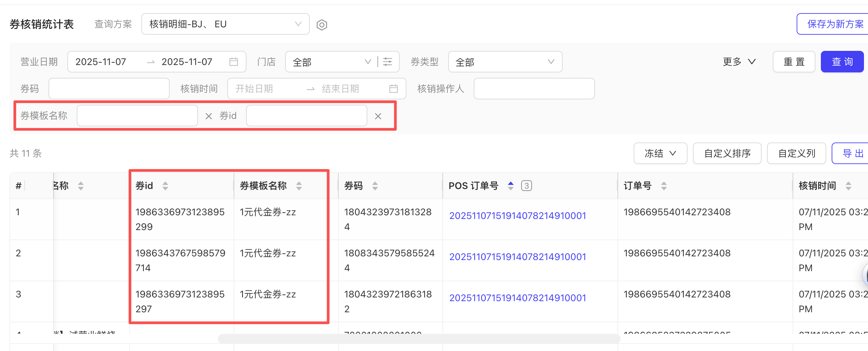Sort by 订单号 column

pos(664,186)
